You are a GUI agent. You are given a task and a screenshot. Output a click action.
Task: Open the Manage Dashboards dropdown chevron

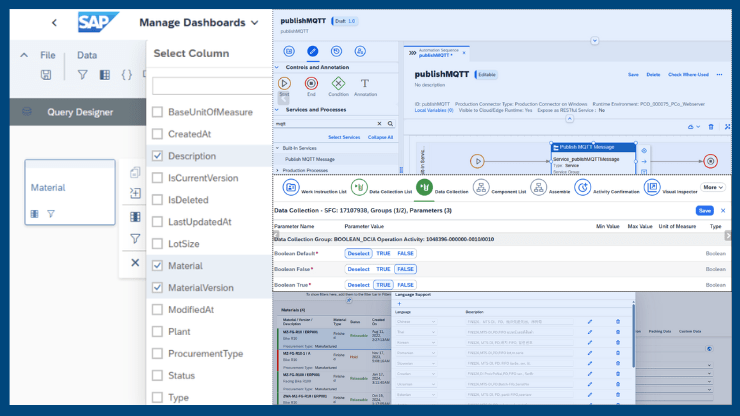click(255, 23)
